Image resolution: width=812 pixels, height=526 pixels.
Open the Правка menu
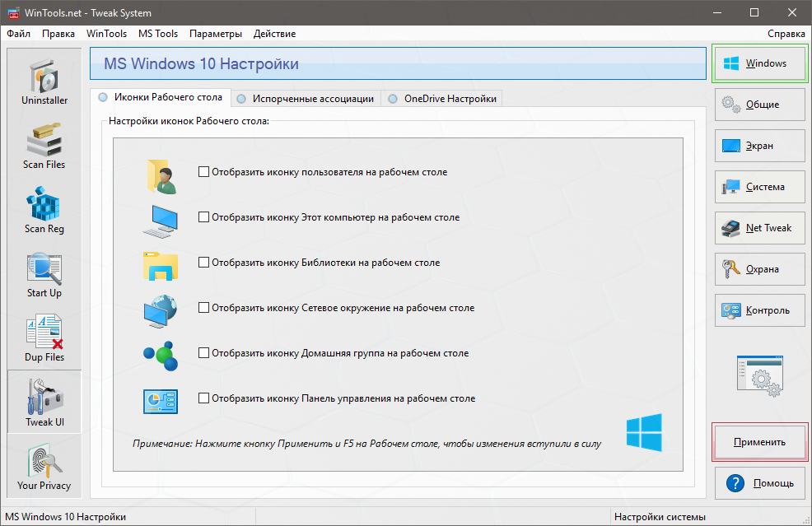(58, 34)
